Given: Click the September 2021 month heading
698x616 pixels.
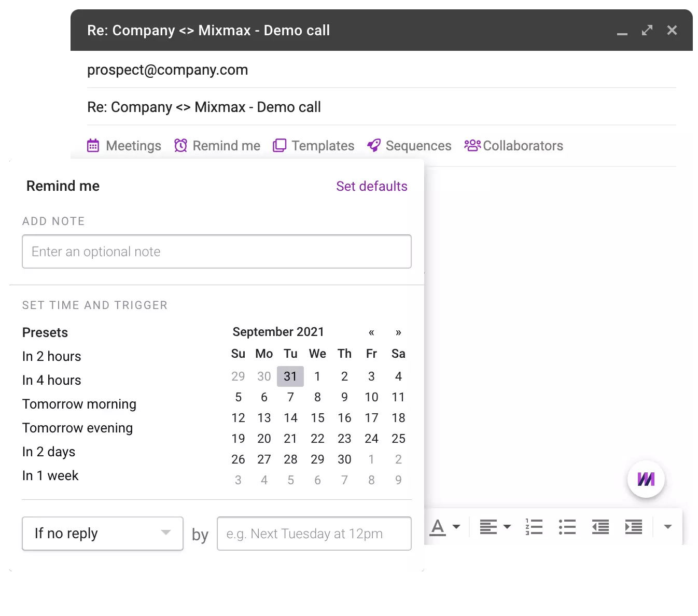Looking at the screenshot, I should point(278,332).
